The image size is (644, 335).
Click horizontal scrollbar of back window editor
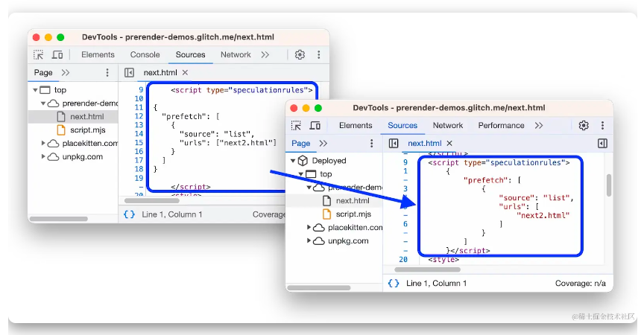[151, 200]
